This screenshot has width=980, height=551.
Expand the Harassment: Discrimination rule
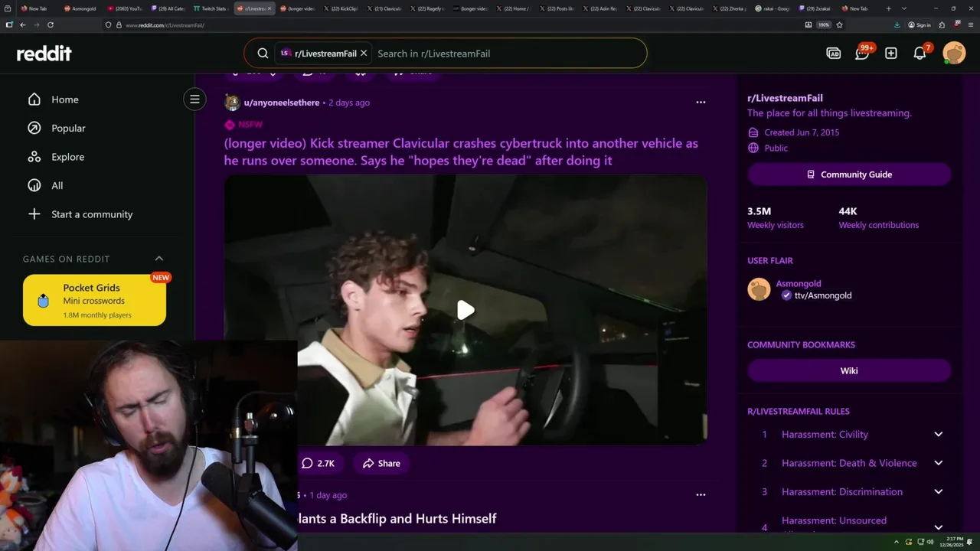939,492
